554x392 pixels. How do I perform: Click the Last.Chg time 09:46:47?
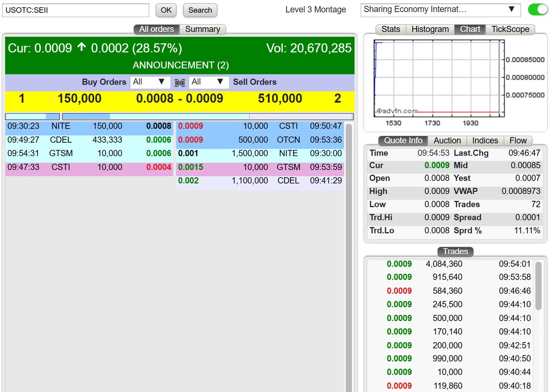click(524, 153)
